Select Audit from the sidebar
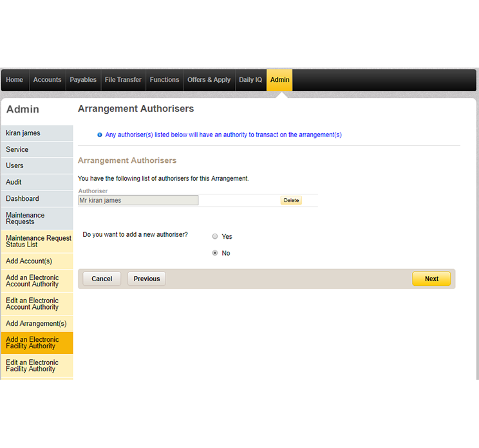 coord(14,182)
